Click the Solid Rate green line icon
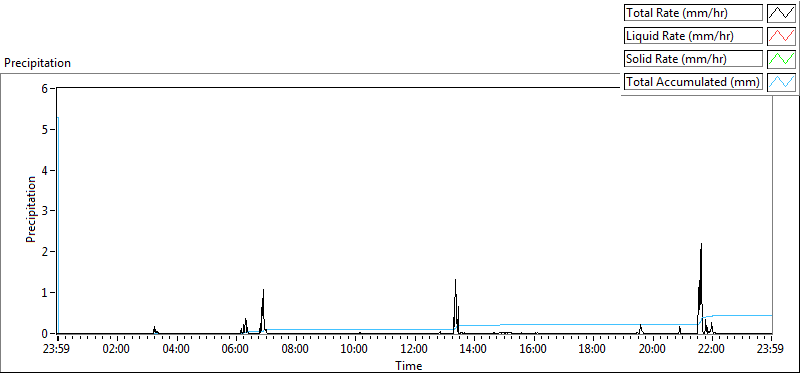This screenshot has height=373, width=800. pos(781,59)
